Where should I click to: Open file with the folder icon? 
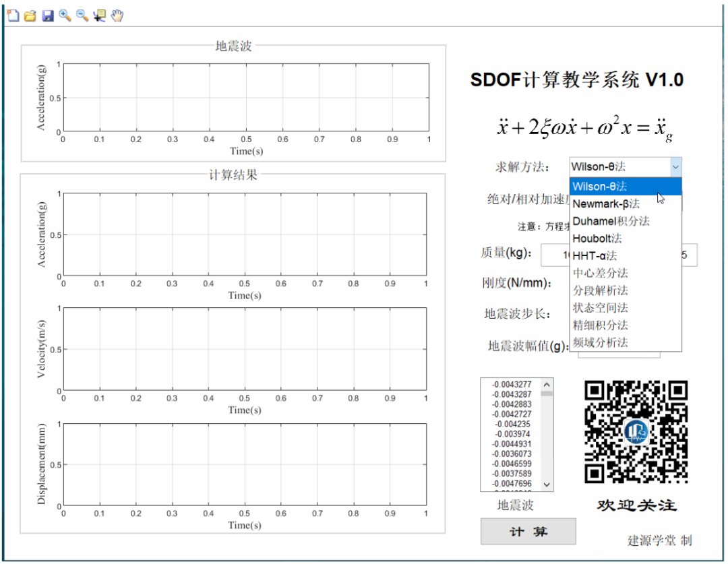coord(30,15)
